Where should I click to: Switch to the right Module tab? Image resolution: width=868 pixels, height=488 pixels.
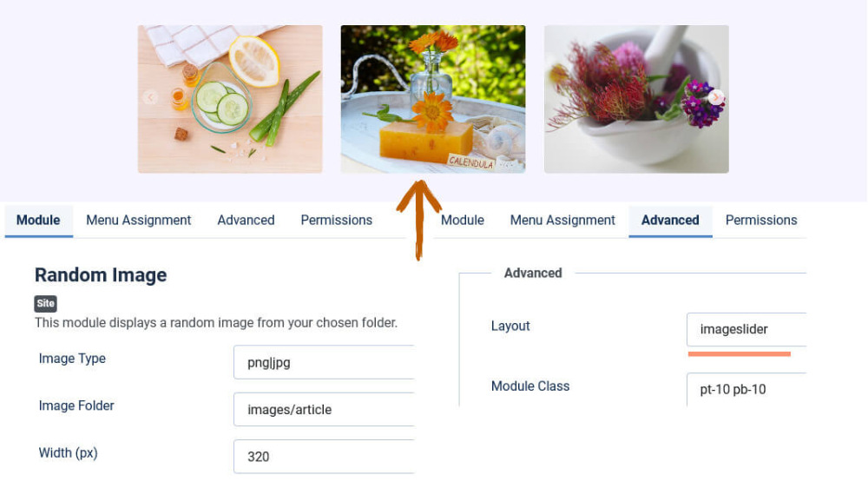click(463, 221)
